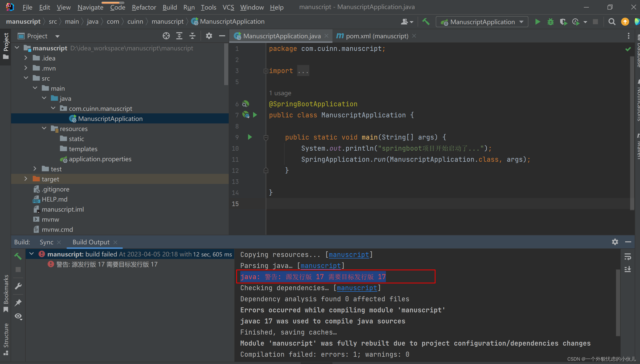The image size is (640, 364).
Task: Open Build panel settings gear
Action: click(x=615, y=242)
